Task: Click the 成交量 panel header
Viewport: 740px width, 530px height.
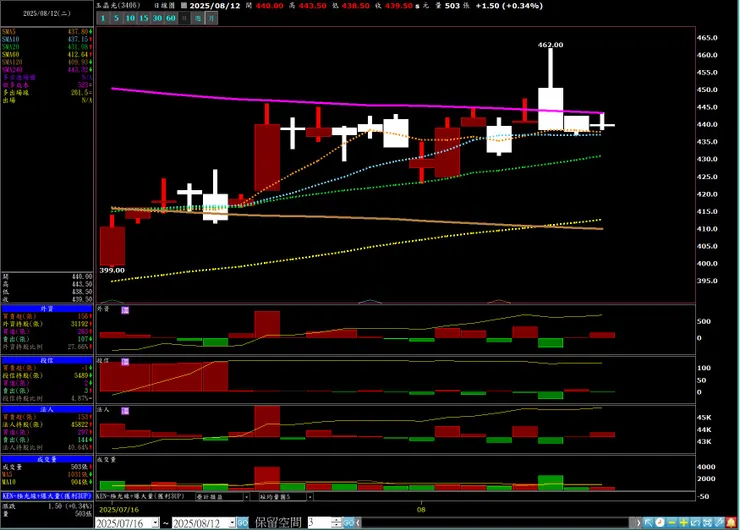Action: pos(47,459)
